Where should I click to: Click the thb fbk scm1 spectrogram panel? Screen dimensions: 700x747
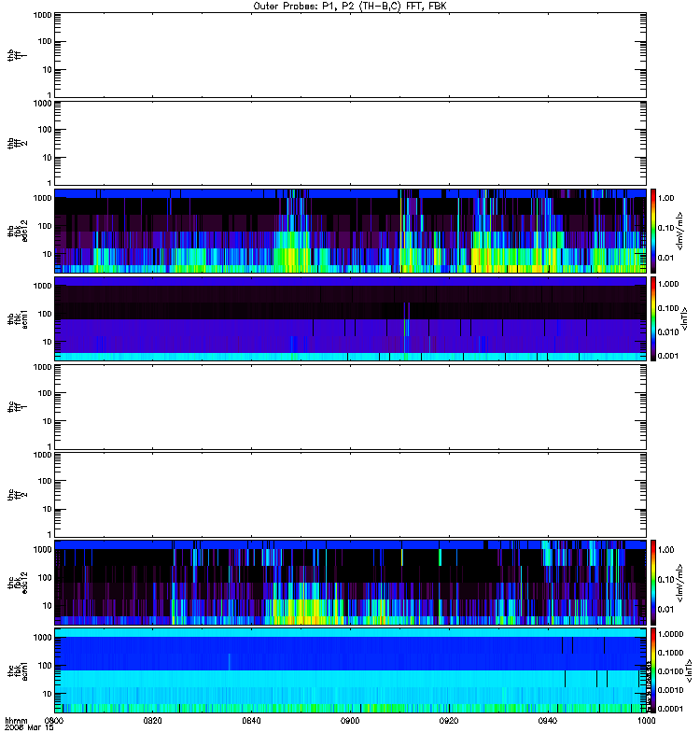[350, 318]
